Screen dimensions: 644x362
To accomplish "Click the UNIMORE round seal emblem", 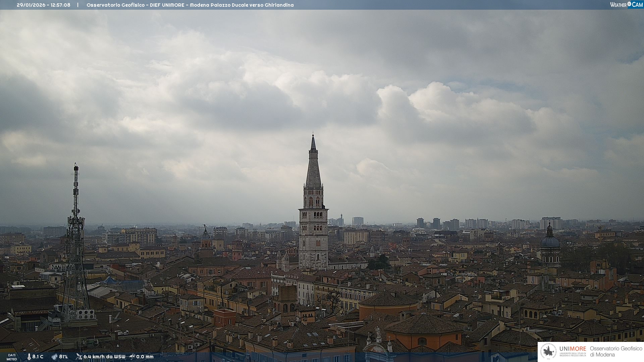I will click(x=549, y=352).
